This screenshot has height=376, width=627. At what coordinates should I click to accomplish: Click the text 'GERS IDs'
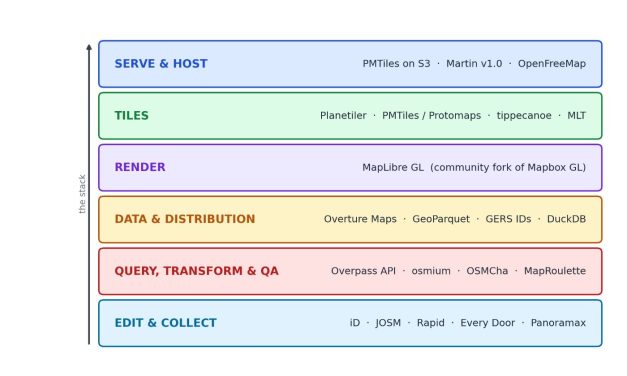508,219
